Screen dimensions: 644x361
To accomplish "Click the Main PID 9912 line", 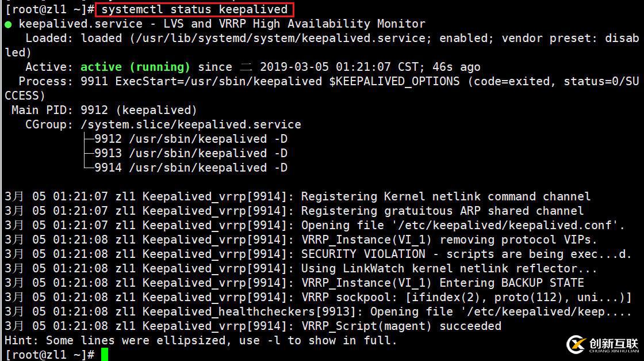I will tap(104, 110).
